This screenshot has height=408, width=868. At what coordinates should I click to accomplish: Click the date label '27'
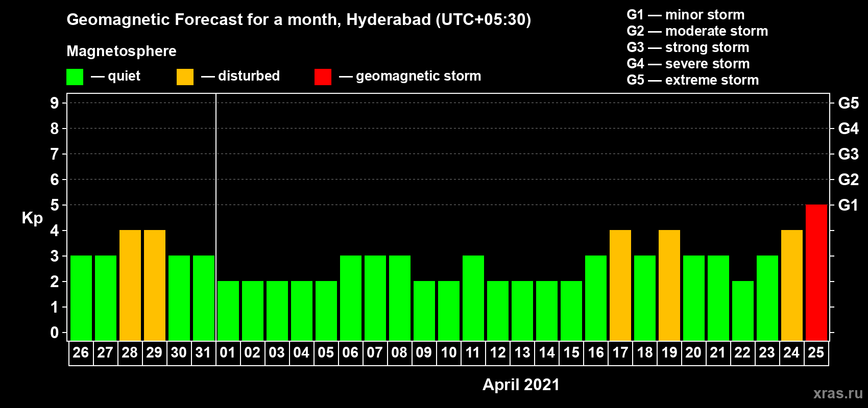(105, 352)
